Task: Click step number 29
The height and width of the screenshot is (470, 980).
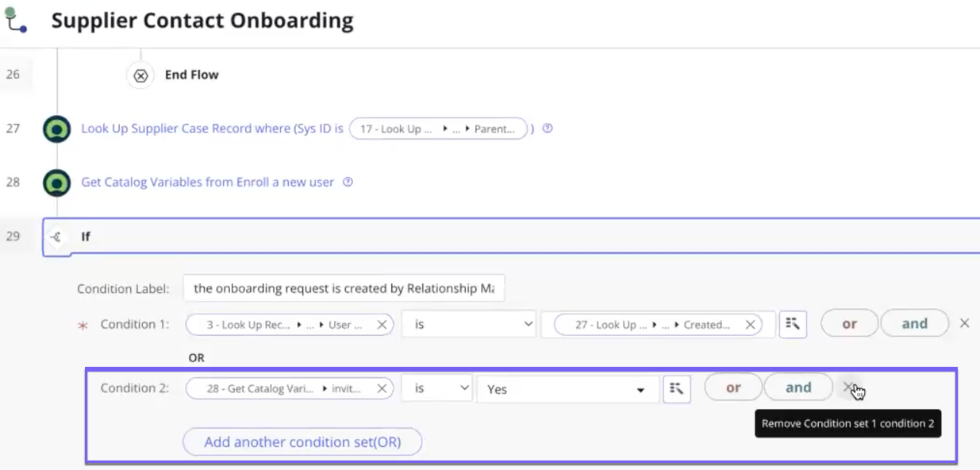Action: click(x=13, y=236)
